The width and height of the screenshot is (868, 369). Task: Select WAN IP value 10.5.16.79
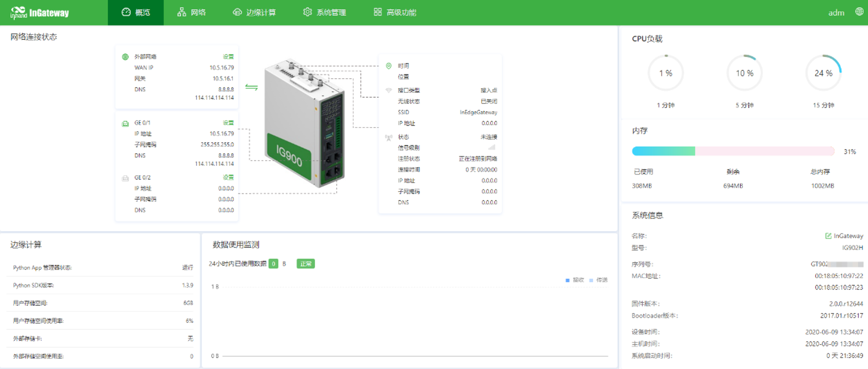point(221,68)
